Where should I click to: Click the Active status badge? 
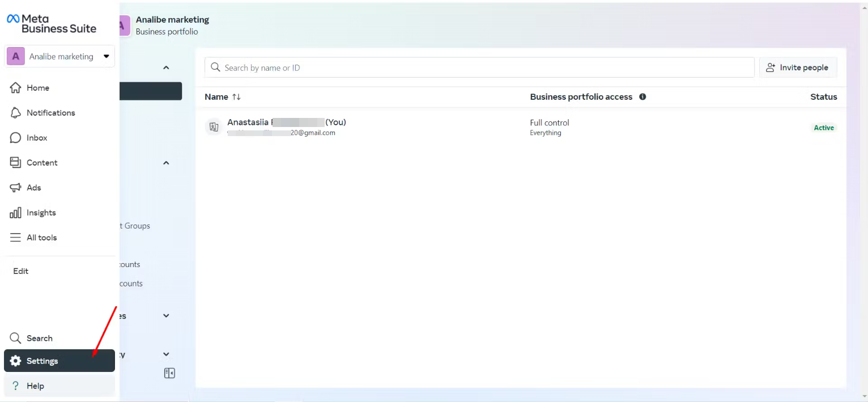click(824, 128)
